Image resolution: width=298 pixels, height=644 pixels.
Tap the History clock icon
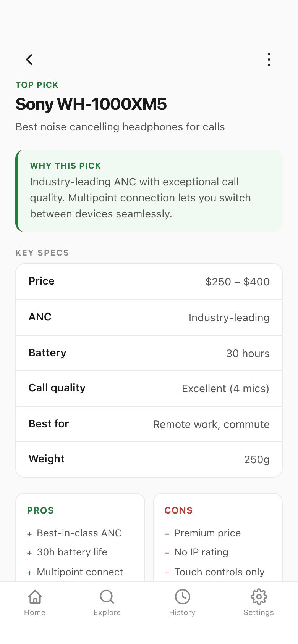[182, 597]
